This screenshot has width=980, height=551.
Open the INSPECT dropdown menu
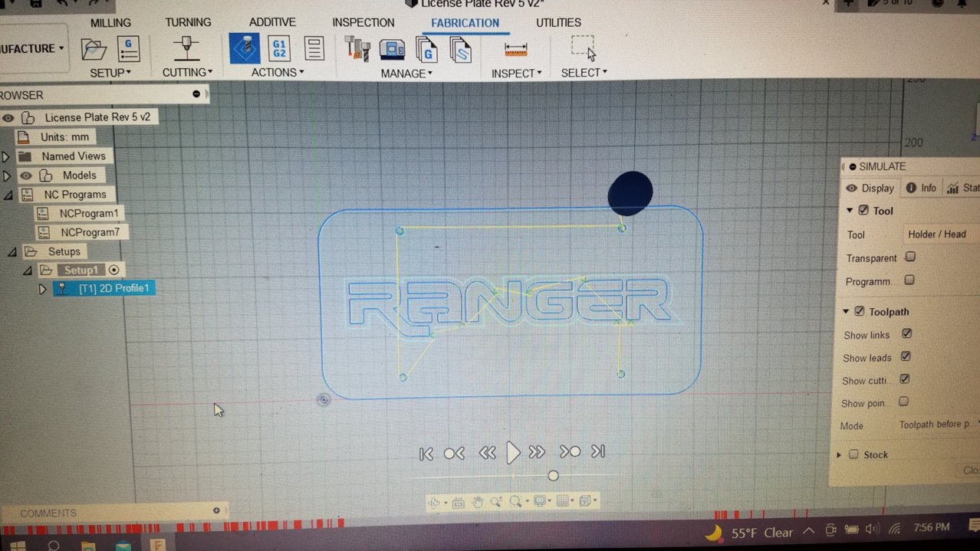517,74
